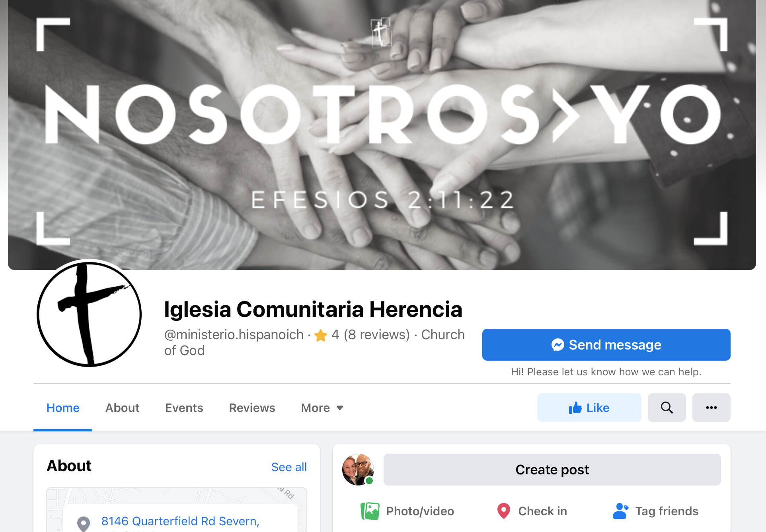Click the red Check in pin icon
This screenshot has width=766, height=532.
503,511
